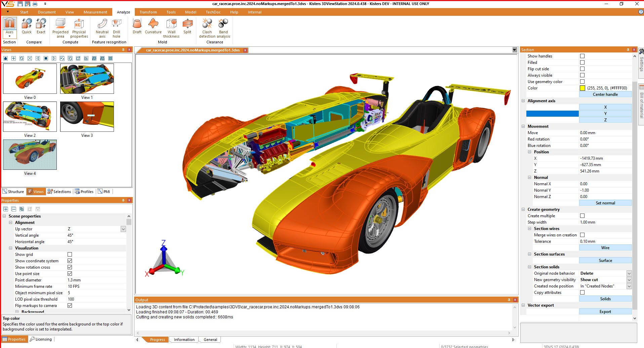The height and width of the screenshot is (348, 644).
Task: Collapse the Movement group
Action: pyautogui.click(x=523, y=126)
